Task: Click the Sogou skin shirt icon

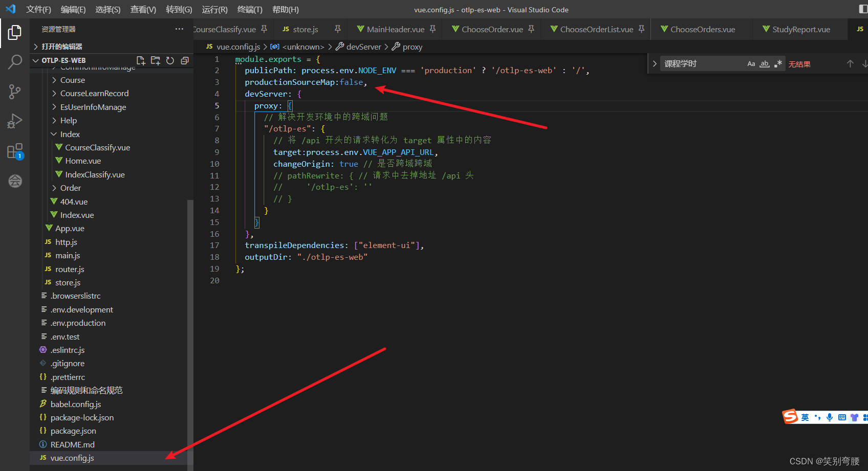Action: click(854, 417)
